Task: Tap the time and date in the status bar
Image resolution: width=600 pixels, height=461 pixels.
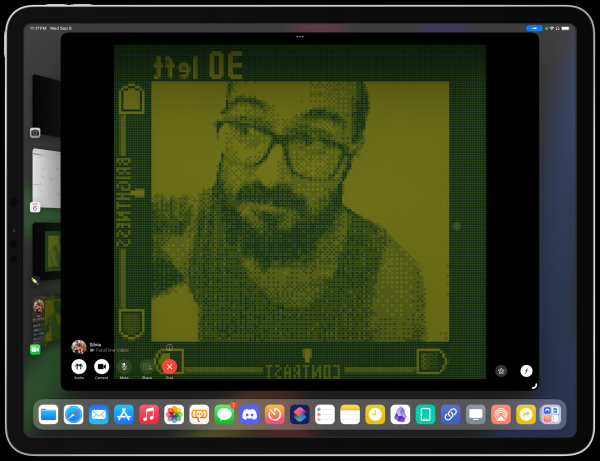Action: click(51, 28)
